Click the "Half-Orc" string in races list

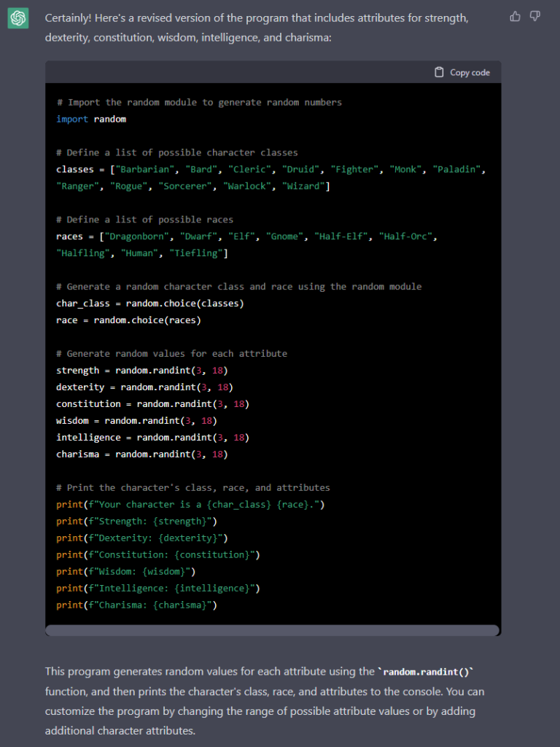405,236
